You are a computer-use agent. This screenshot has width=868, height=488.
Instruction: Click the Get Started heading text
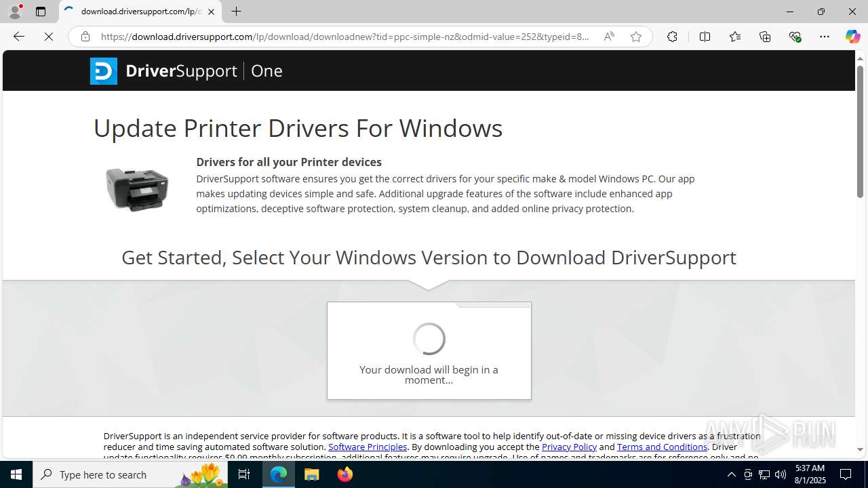pyautogui.click(x=429, y=258)
